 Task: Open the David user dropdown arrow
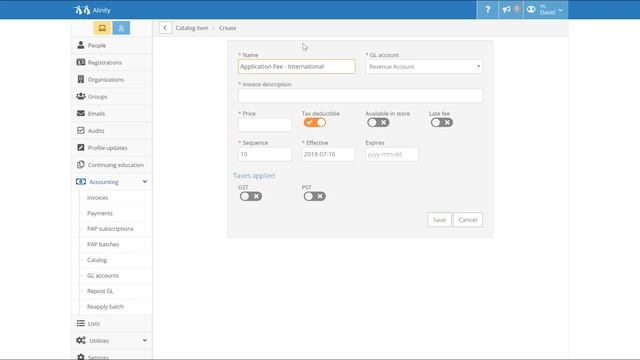point(561,11)
